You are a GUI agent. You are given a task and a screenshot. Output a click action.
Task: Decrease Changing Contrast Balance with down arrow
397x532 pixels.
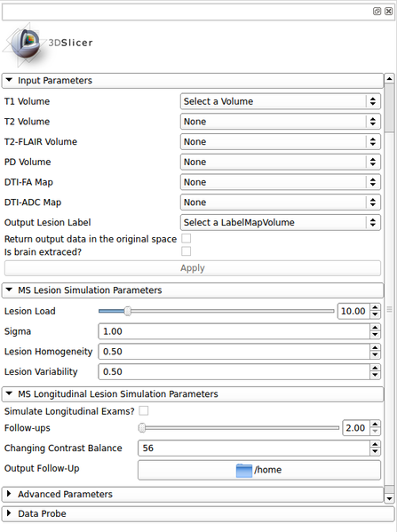(x=375, y=452)
